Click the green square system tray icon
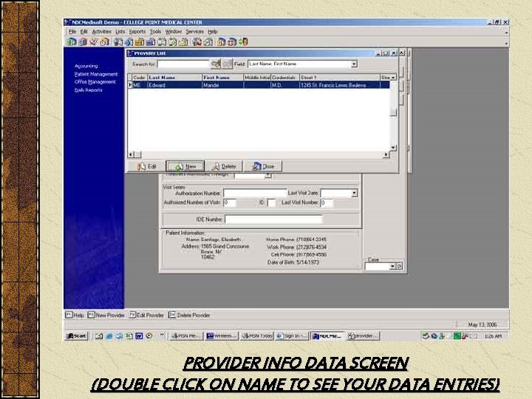The image size is (532, 399). pos(457,336)
